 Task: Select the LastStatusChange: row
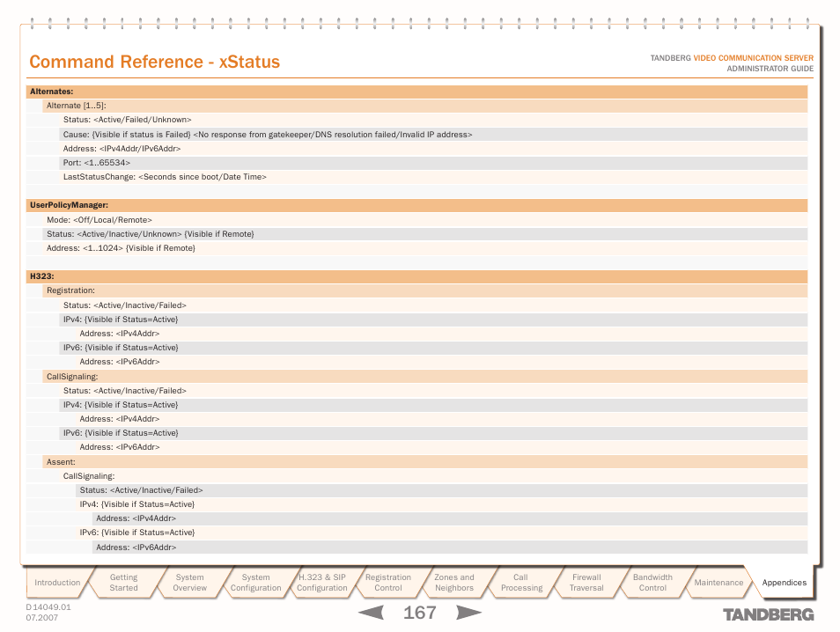433,177
